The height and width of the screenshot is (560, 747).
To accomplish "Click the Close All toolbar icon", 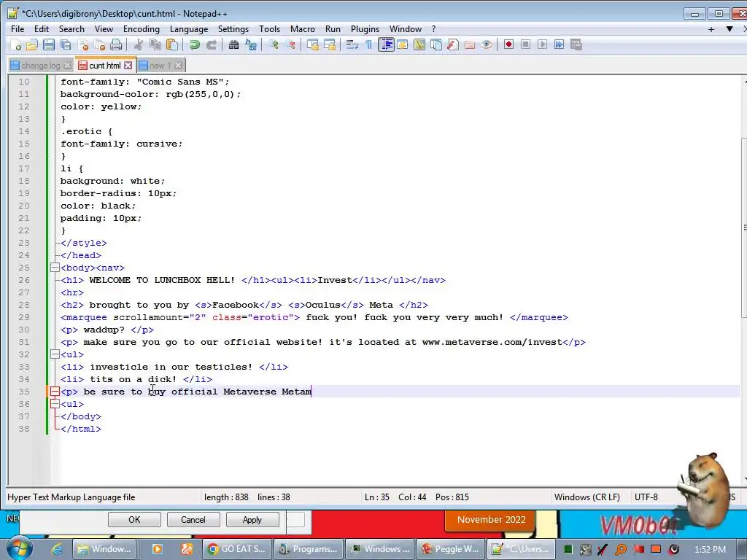I will click(x=99, y=44).
